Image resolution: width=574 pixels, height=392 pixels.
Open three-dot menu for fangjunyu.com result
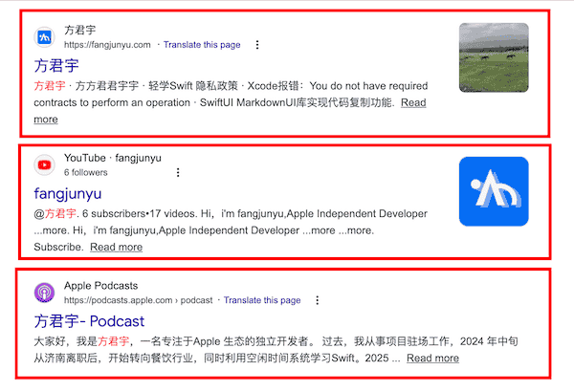coord(256,45)
